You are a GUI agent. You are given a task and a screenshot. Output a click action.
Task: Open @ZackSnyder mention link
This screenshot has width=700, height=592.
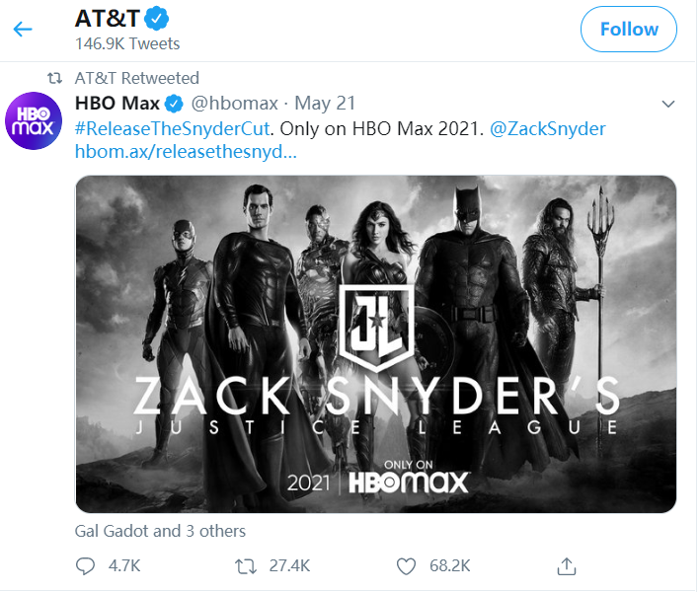(548, 128)
